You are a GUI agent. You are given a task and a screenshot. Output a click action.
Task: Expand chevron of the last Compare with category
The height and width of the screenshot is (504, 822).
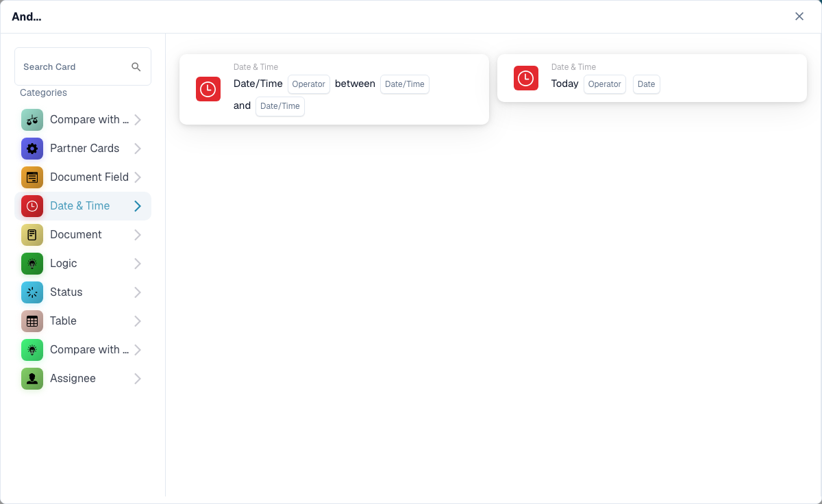click(138, 350)
